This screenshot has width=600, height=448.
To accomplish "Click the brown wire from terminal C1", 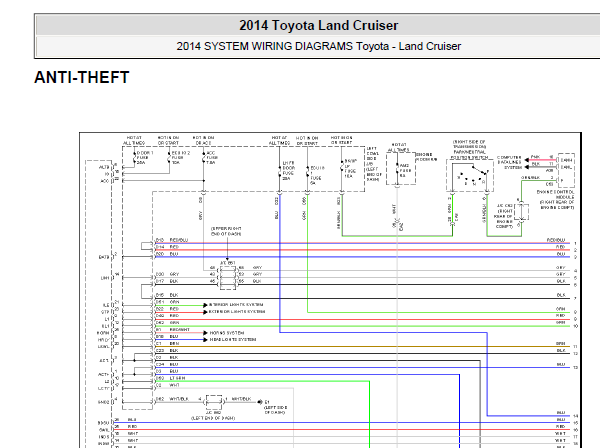I will point(362,347).
